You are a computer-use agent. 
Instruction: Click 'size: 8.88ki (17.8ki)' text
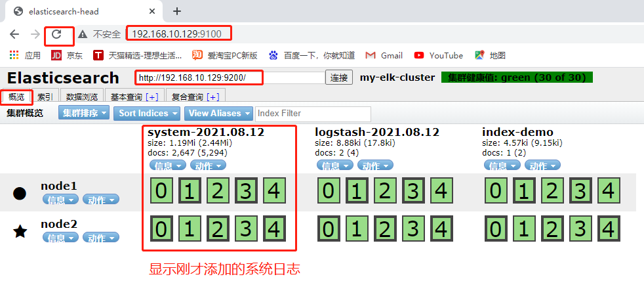click(x=354, y=143)
